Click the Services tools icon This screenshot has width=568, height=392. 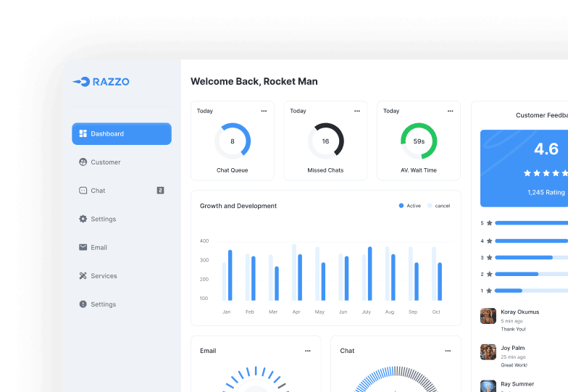tap(83, 275)
